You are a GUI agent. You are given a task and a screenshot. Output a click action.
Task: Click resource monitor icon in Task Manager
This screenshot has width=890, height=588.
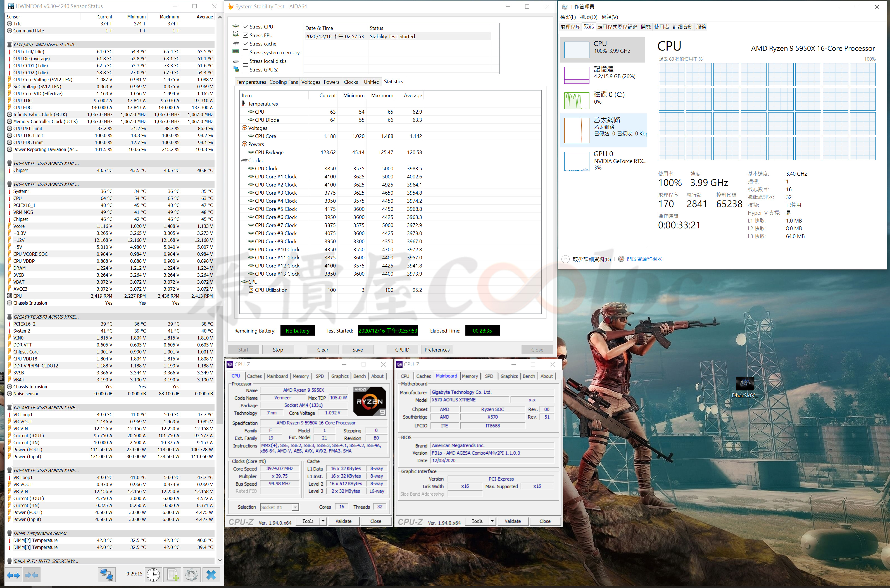pyautogui.click(x=621, y=259)
